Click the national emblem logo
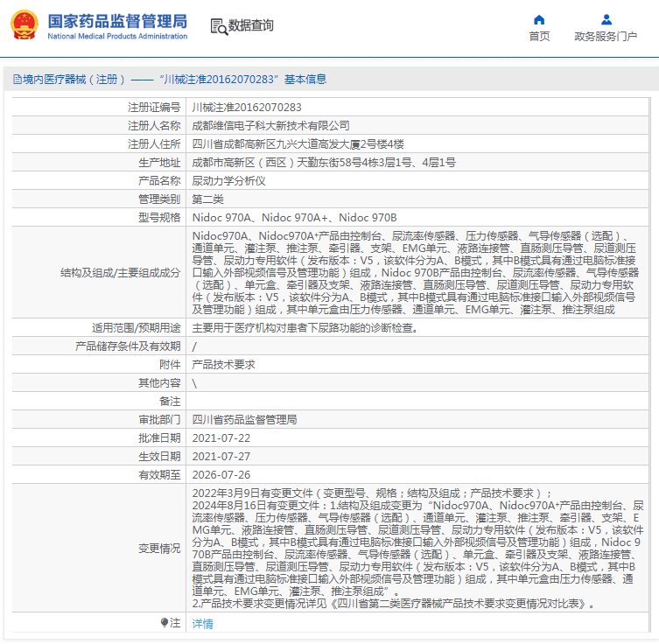Screen dimensions: 659x644 pyautogui.click(x=24, y=25)
